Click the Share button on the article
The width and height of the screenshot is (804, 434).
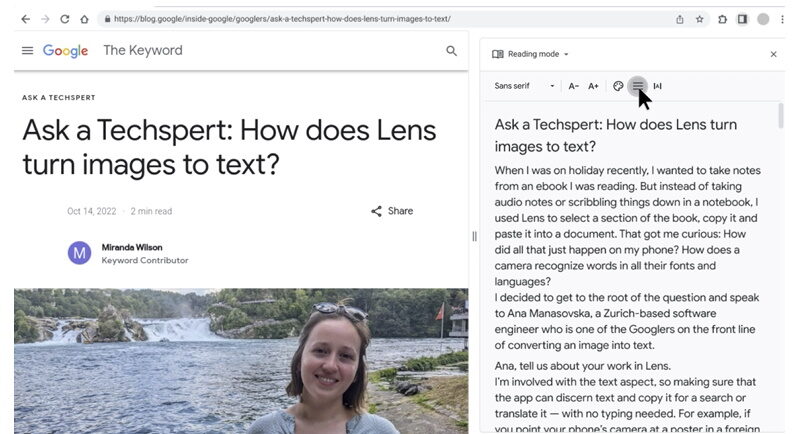(392, 211)
